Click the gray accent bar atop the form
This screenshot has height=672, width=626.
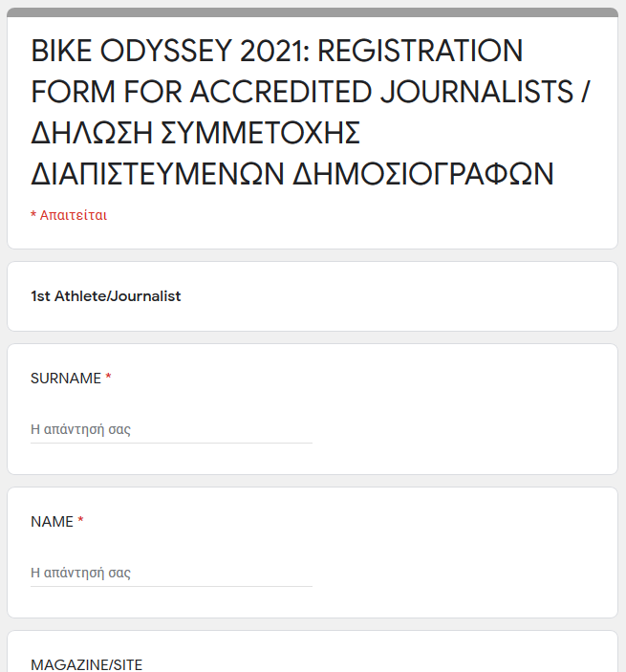313,12
